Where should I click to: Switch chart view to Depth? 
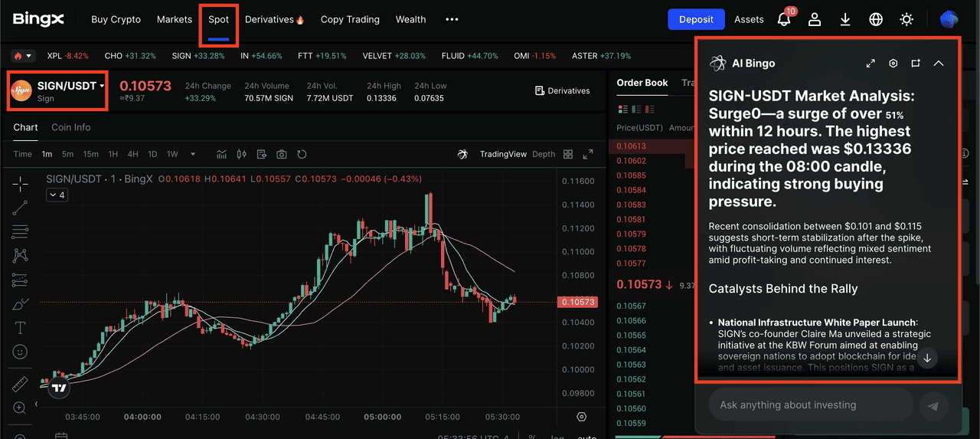(x=544, y=154)
